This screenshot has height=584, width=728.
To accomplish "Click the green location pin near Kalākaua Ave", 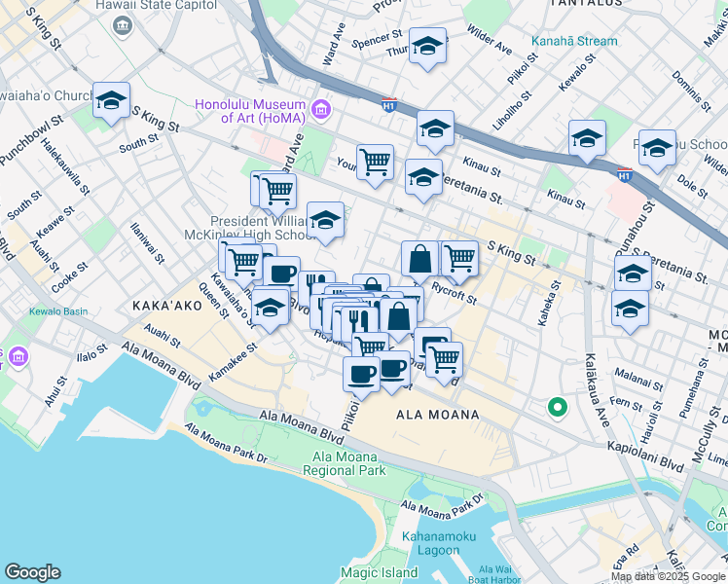I will coord(558,409).
